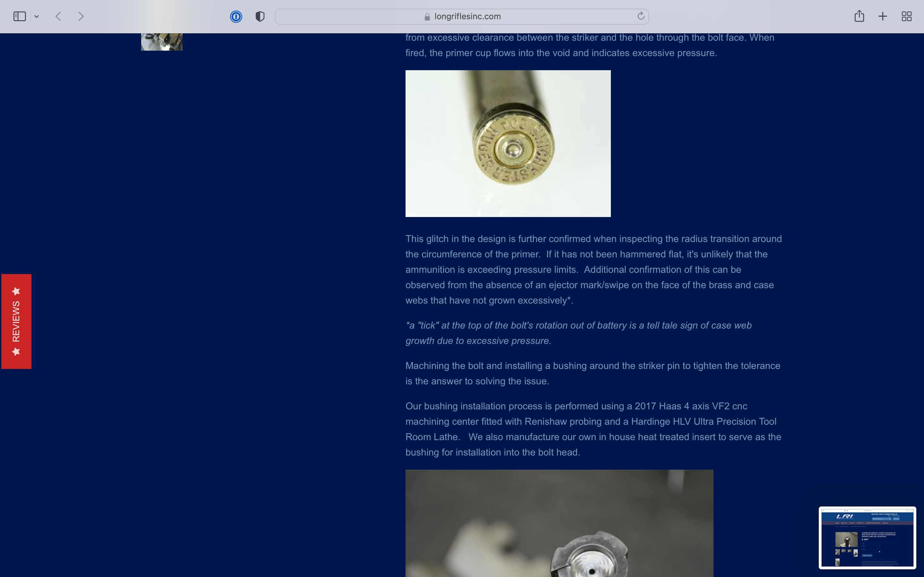Open the privacy report shield icon
This screenshot has width=924, height=577.
tap(260, 16)
